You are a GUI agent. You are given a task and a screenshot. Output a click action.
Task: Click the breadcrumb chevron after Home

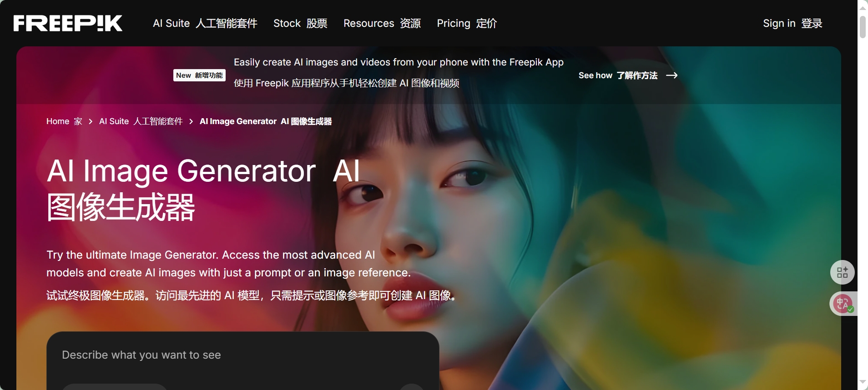tap(91, 121)
